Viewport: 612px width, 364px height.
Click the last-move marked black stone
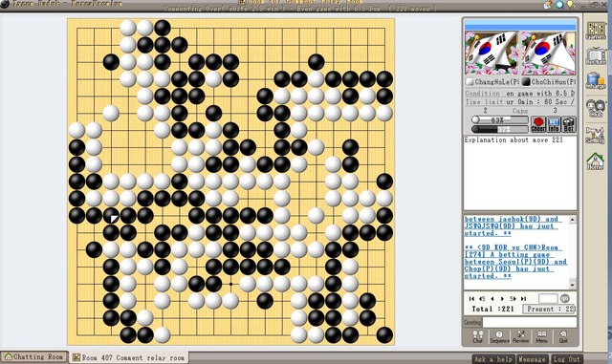pyautogui.click(x=111, y=216)
